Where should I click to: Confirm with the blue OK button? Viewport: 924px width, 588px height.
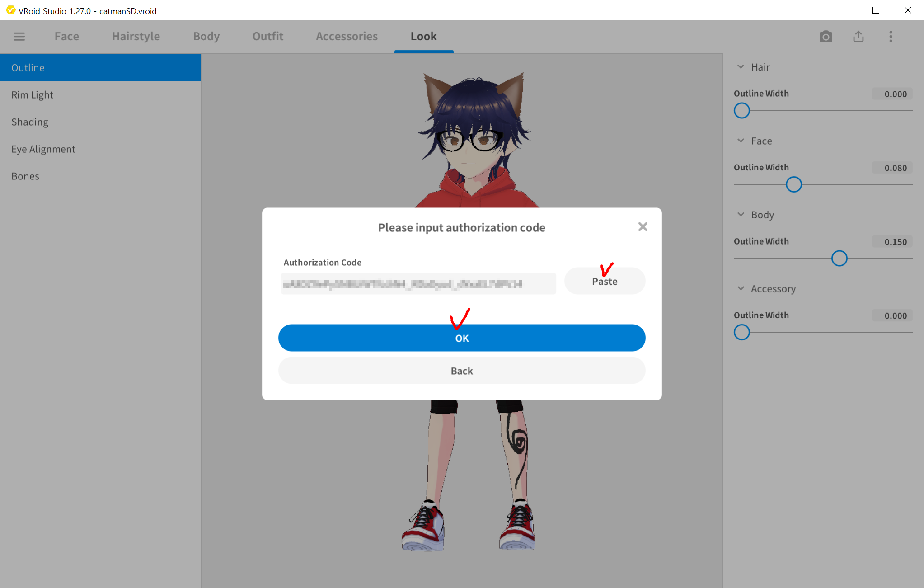tap(461, 338)
